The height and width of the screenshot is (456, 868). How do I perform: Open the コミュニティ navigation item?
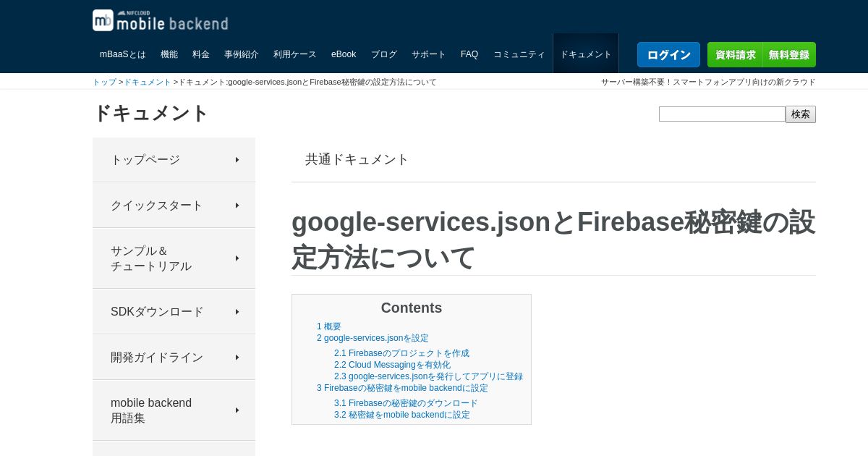pyautogui.click(x=519, y=54)
